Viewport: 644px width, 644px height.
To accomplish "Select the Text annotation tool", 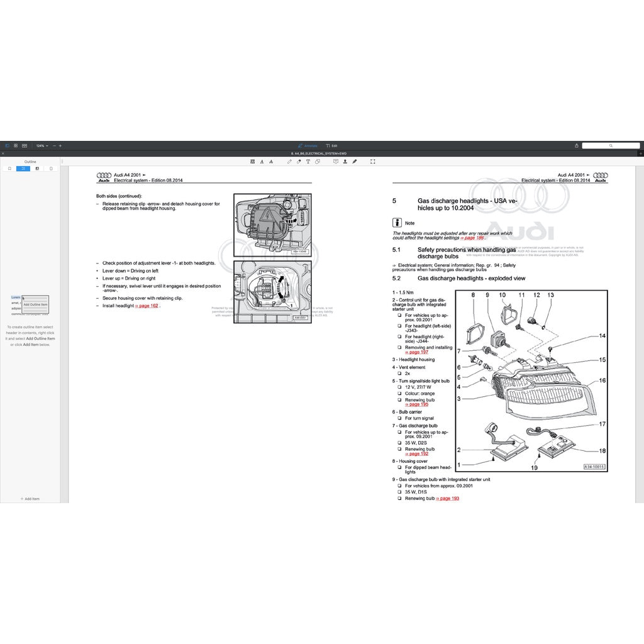I will pos(308,162).
